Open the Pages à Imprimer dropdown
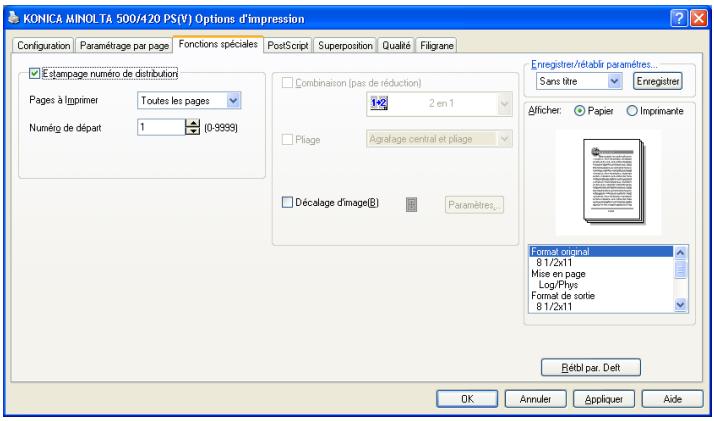This screenshot has width=714, height=421. coord(233,101)
